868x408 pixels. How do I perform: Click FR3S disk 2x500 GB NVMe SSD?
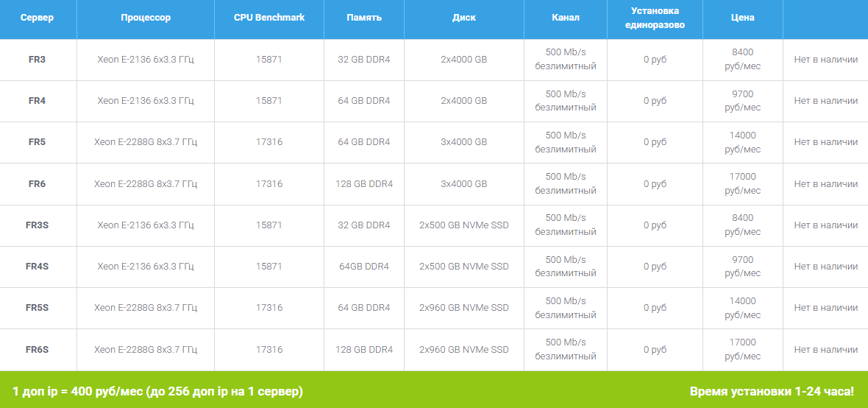click(464, 225)
